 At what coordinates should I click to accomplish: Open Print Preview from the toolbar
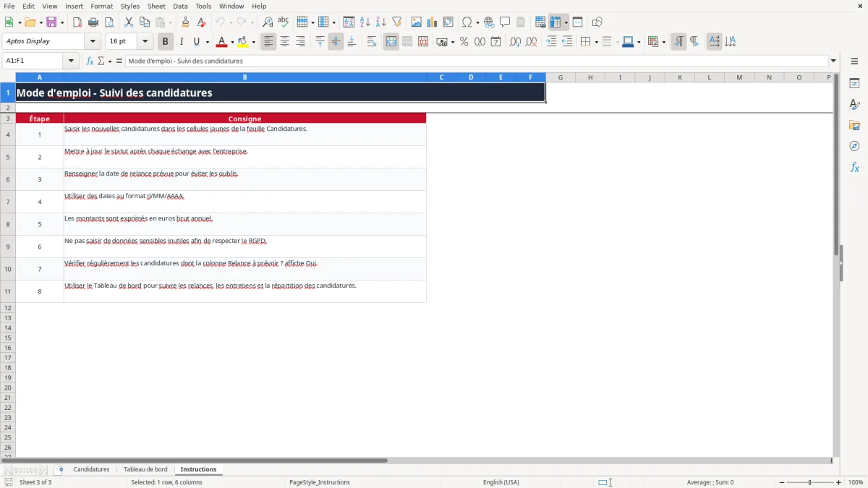point(109,22)
